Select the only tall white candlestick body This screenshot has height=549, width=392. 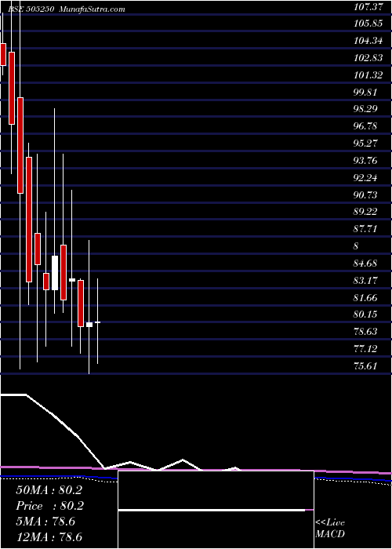coord(55,273)
